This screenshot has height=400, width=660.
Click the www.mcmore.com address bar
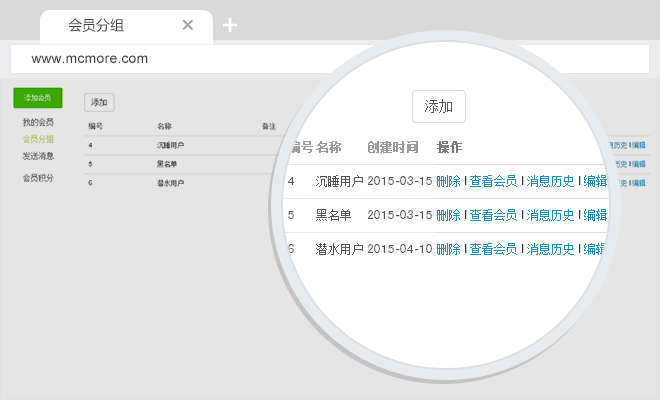pos(300,58)
